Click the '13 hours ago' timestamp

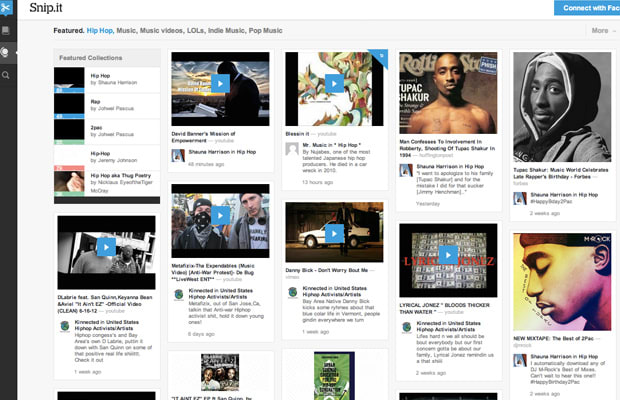pyautogui.click(x=318, y=182)
